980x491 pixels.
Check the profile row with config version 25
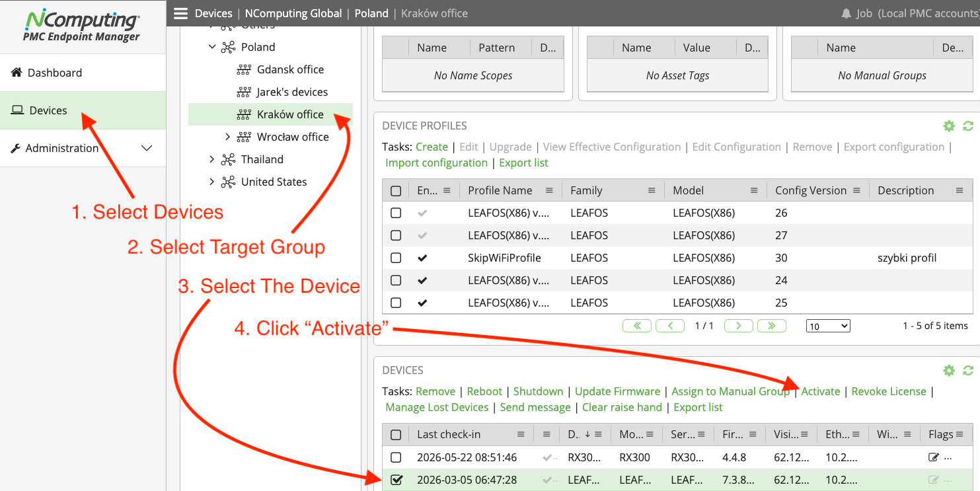(x=396, y=303)
